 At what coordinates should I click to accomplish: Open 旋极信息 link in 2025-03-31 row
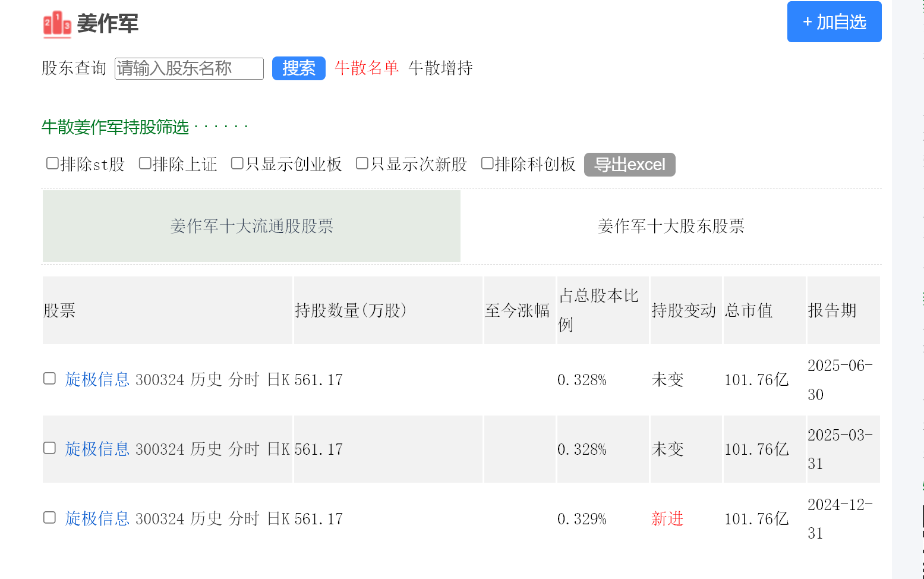[97, 449]
